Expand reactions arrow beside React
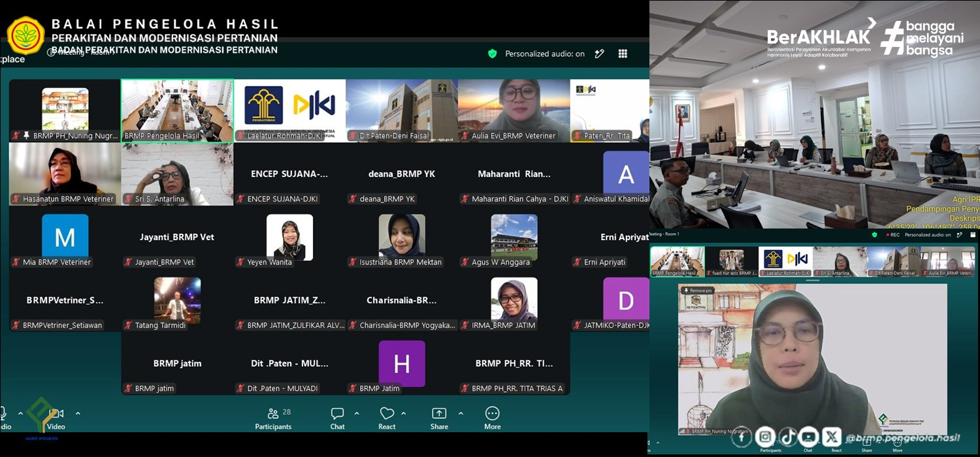 pos(403,413)
